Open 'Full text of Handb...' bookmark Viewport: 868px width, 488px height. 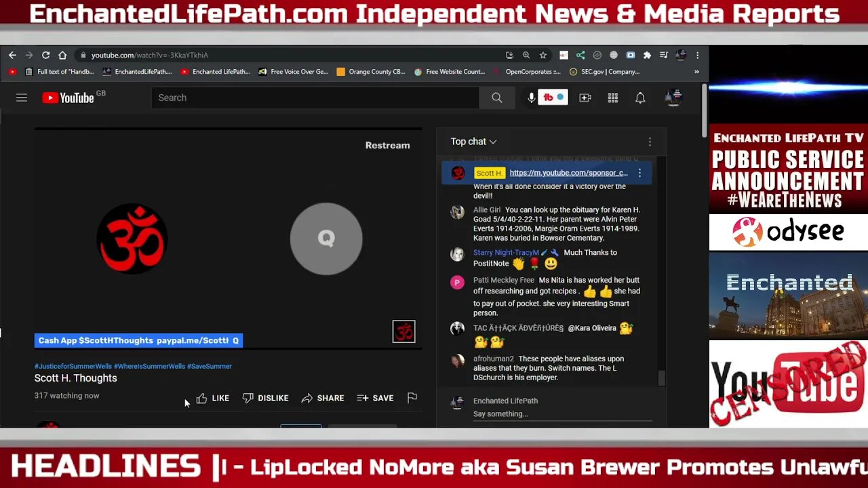(60, 72)
